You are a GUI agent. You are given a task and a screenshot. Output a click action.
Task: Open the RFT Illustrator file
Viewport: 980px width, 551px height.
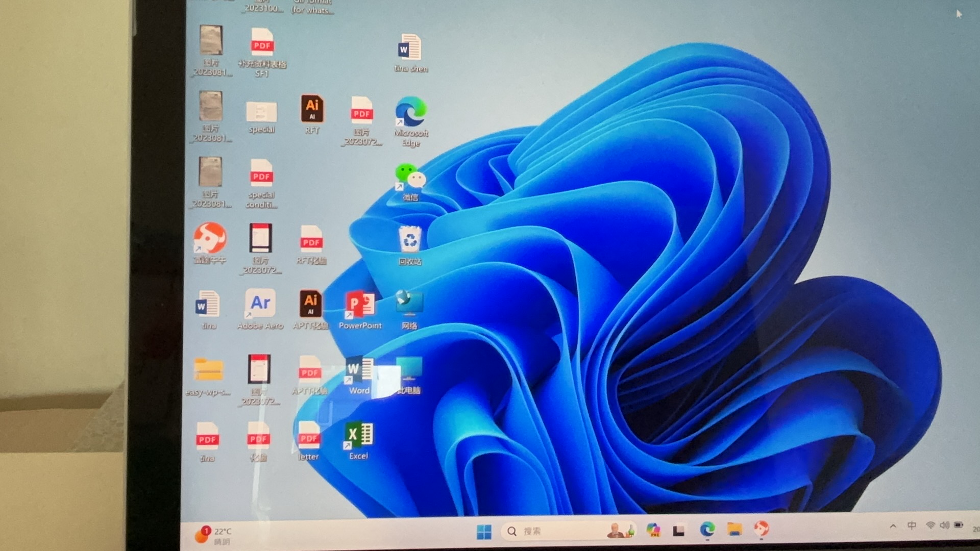click(312, 114)
